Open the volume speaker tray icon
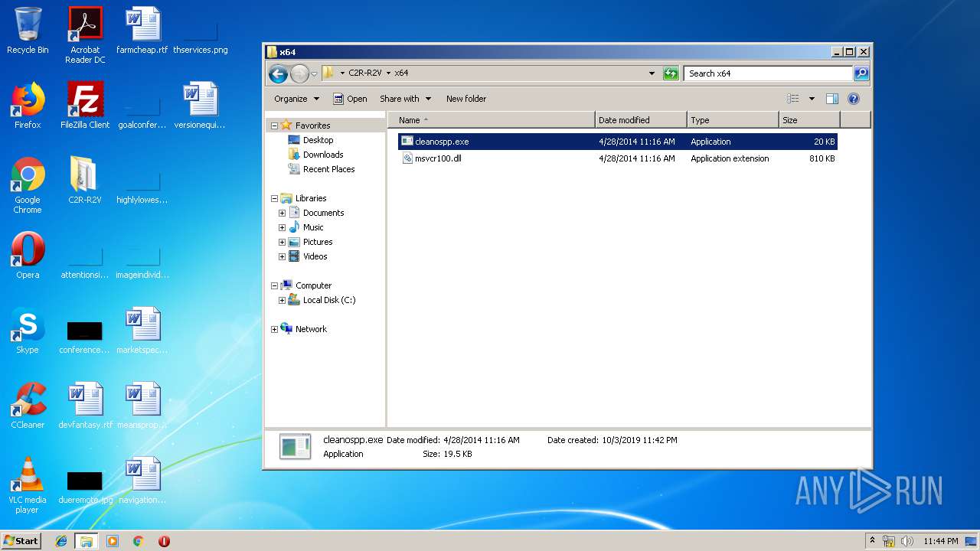 906,541
